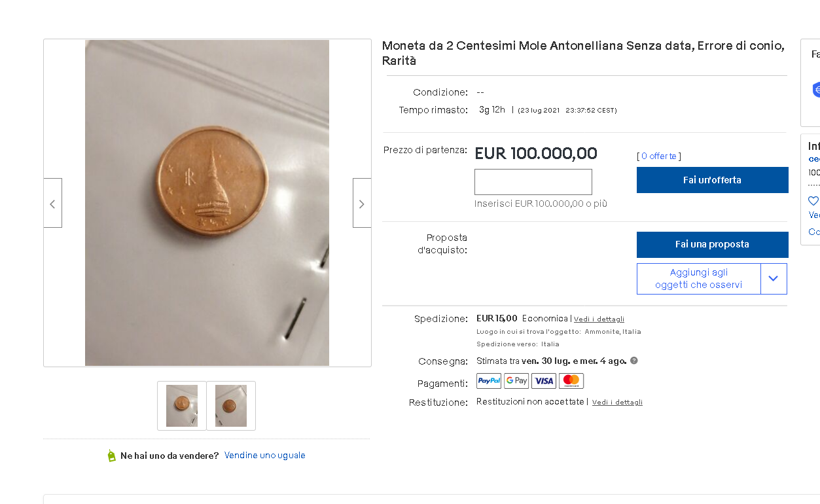This screenshot has width=820, height=504.
Task: Click the delivery estimate help question mark icon
Action: tap(633, 361)
